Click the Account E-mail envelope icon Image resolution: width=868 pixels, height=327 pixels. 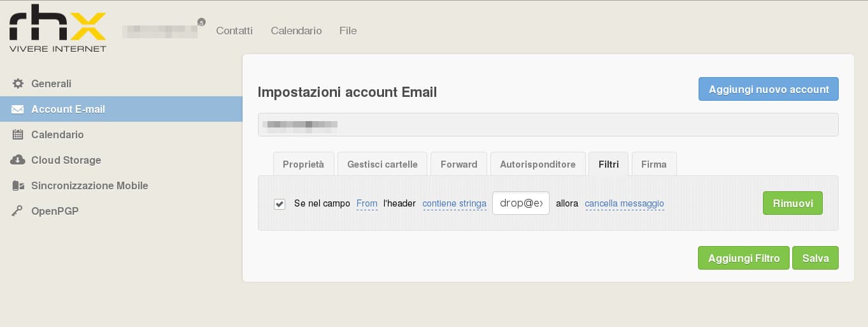coord(18,109)
